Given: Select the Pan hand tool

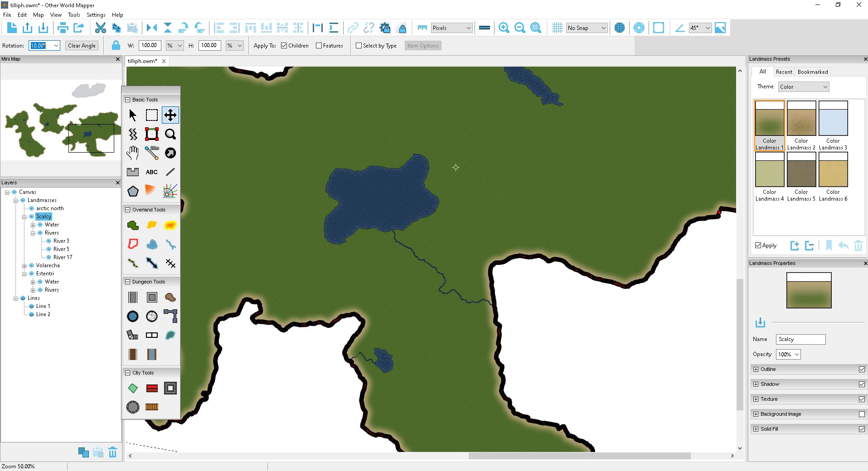Looking at the screenshot, I should pyautogui.click(x=132, y=153).
